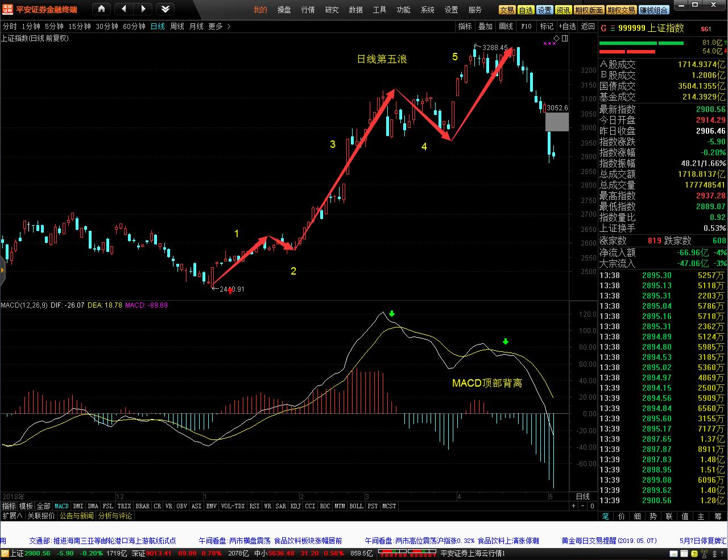This screenshot has width=728, height=560.
Task: Click the diamond icon above the chart
Action: click(556, 39)
